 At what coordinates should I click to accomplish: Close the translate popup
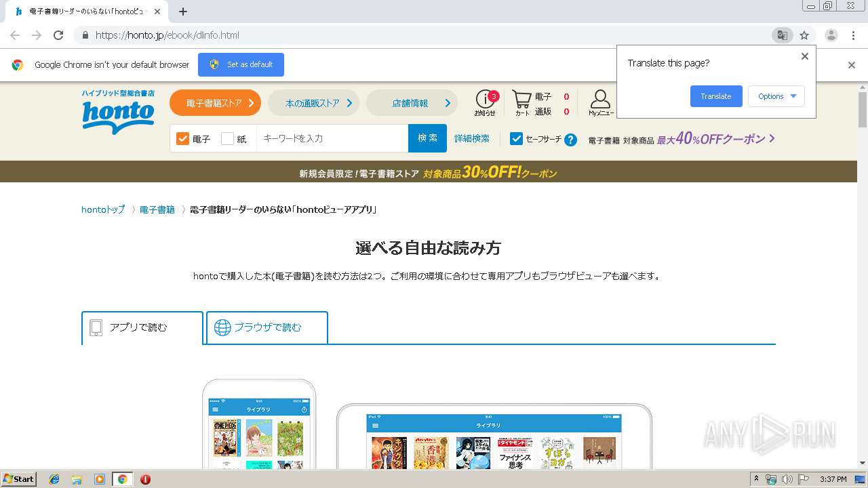pyautogui.click(x=805, y=56)
